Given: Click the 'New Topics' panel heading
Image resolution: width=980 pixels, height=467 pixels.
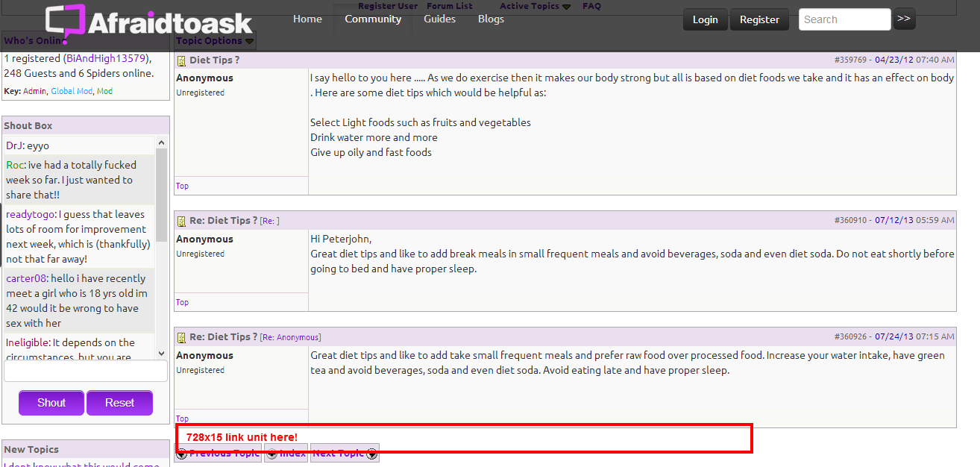Looking at the screenshot, I should point(31,450).
